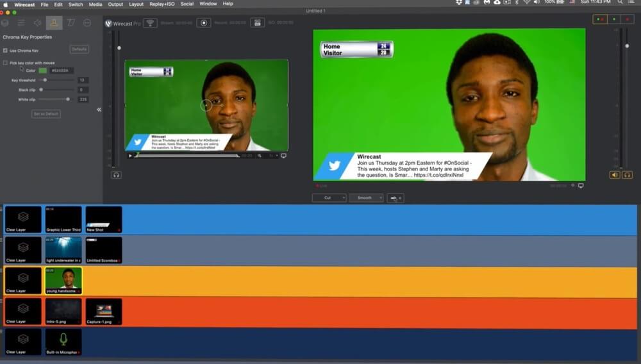This screenshot has width=641, height=364.
Task: Click the Set as Default button
Action: [x=46, y=114]
